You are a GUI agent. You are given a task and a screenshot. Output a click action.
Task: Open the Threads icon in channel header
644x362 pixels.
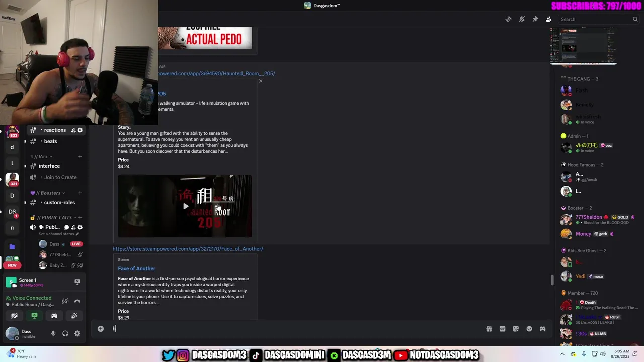coord(508,19)
